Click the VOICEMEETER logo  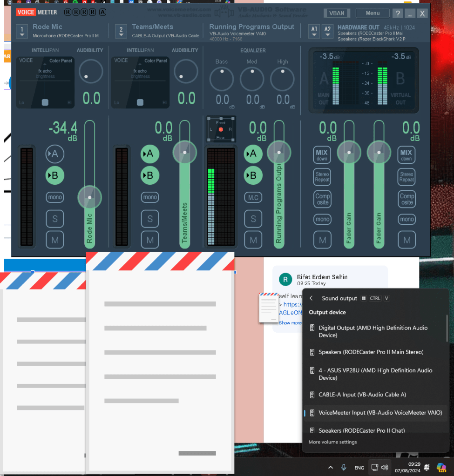tap(36, 12)
